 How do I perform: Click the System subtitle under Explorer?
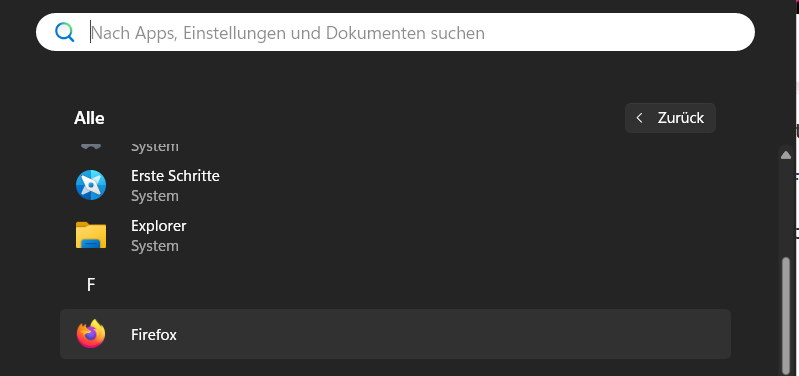155,246
